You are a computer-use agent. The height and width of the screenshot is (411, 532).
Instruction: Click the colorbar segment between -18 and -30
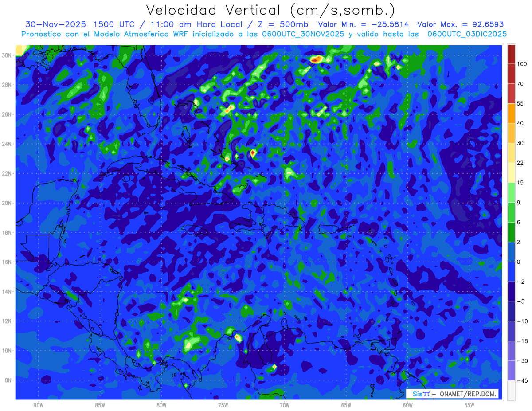(x=511, y=351)
